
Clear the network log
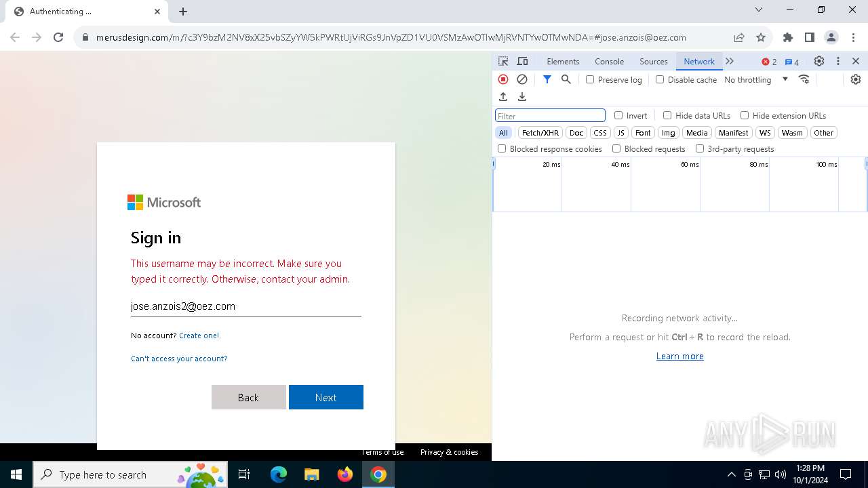[x=522, y=79]
